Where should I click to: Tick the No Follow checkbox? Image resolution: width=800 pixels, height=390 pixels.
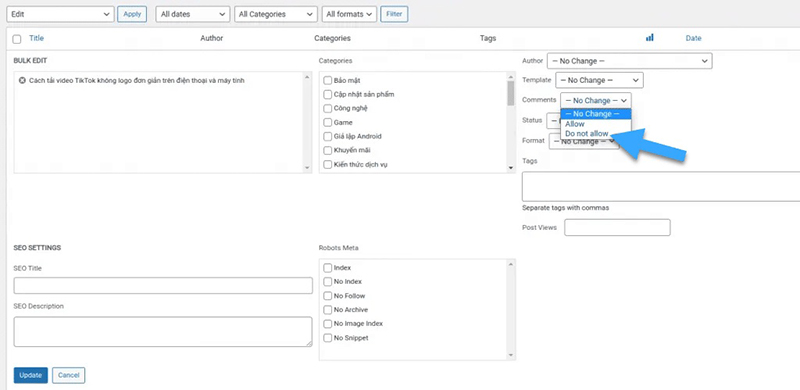[x=328, y=296]
